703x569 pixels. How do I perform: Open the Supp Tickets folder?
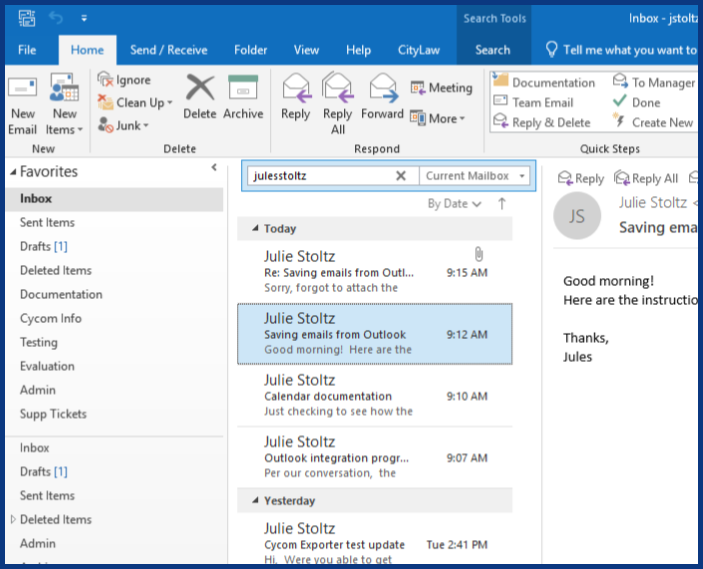tap(53, 414)
